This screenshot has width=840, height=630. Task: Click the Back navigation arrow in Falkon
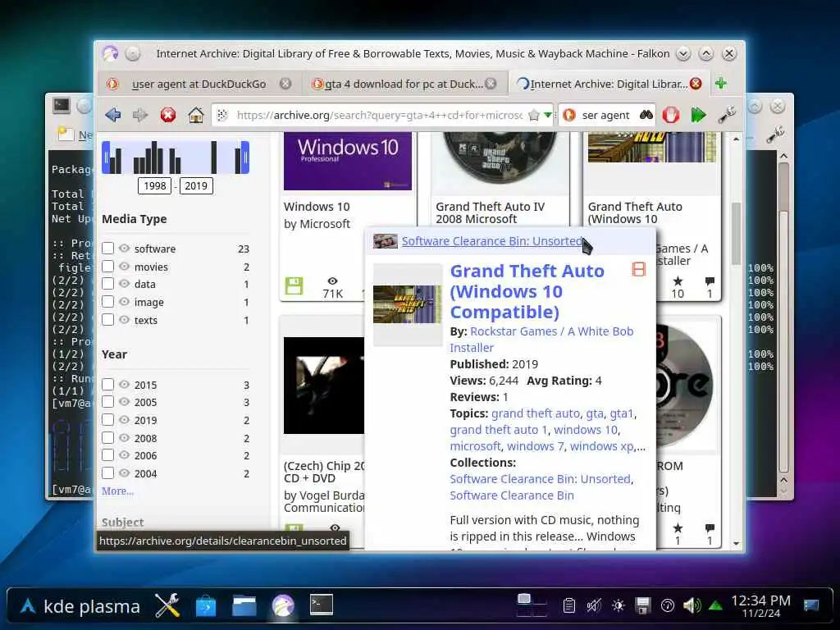113,115
